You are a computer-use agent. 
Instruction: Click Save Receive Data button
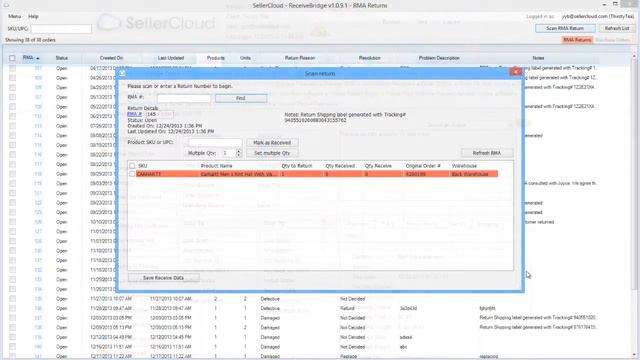[x=163, y=278]
